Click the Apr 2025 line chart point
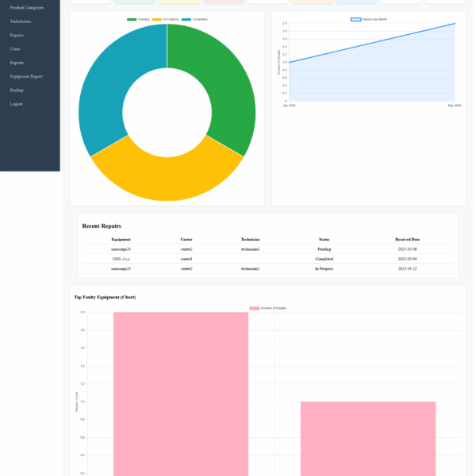476x476 pixels. click(290, 63)
